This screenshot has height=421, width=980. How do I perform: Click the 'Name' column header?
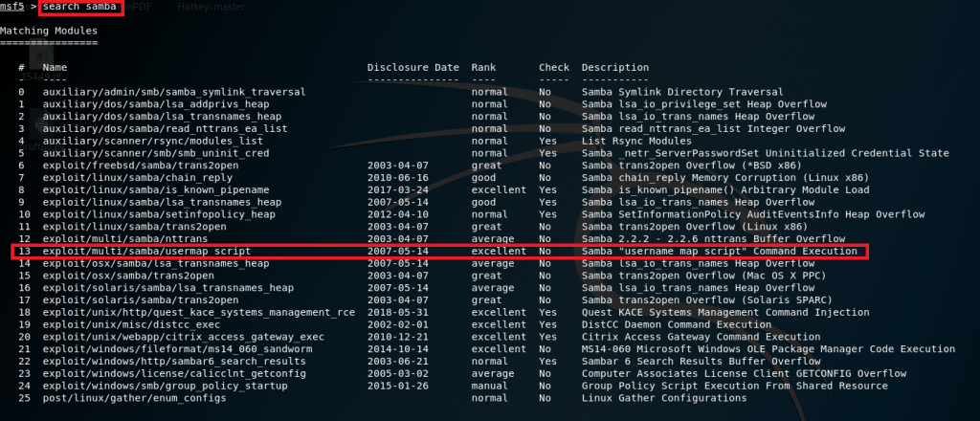coord(56,68)
